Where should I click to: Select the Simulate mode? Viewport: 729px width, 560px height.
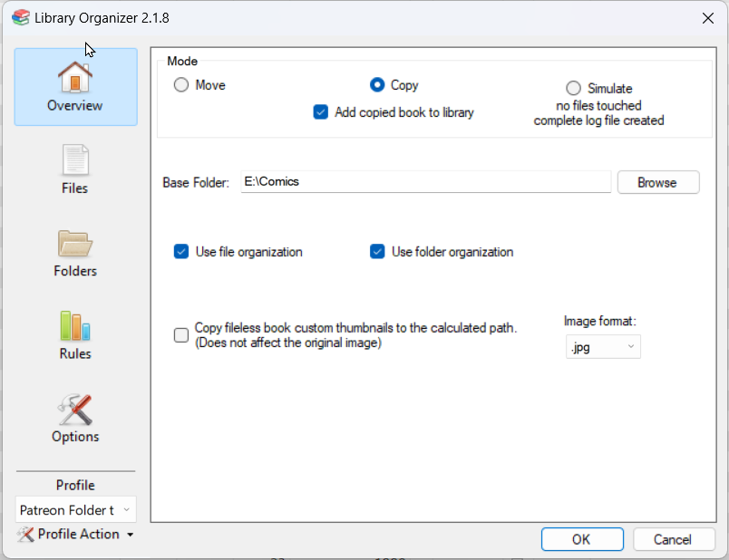click(x=573, y=88)
